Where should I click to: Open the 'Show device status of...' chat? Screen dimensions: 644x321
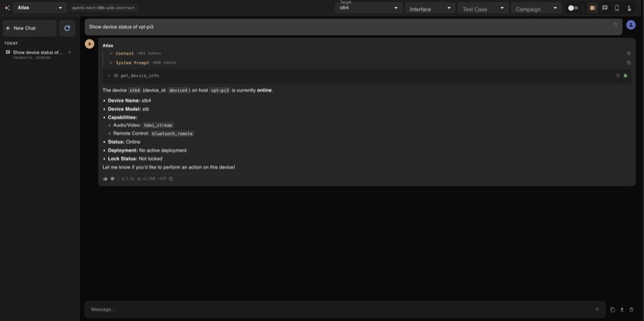pyautogui.click(x=38, y=54)
